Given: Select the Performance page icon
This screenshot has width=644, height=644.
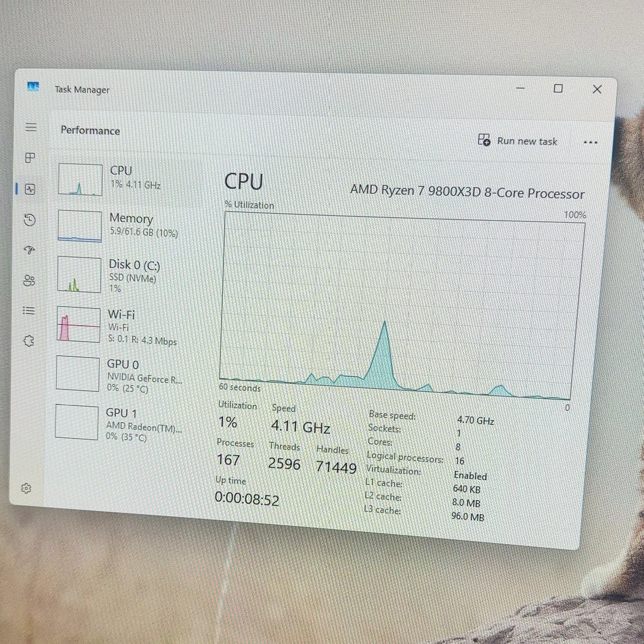Looking at the screenshot, I should 30,189.
